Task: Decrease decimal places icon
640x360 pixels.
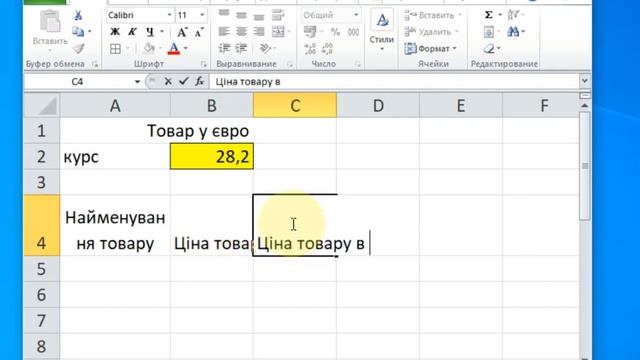Action: tap(327, 49)
